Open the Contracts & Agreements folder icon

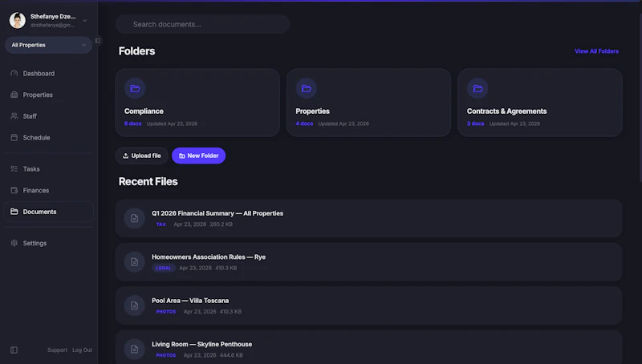(x=477, y=88)
